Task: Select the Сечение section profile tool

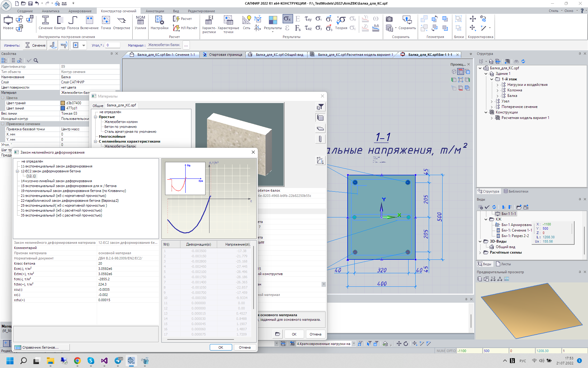Action: 45,23
